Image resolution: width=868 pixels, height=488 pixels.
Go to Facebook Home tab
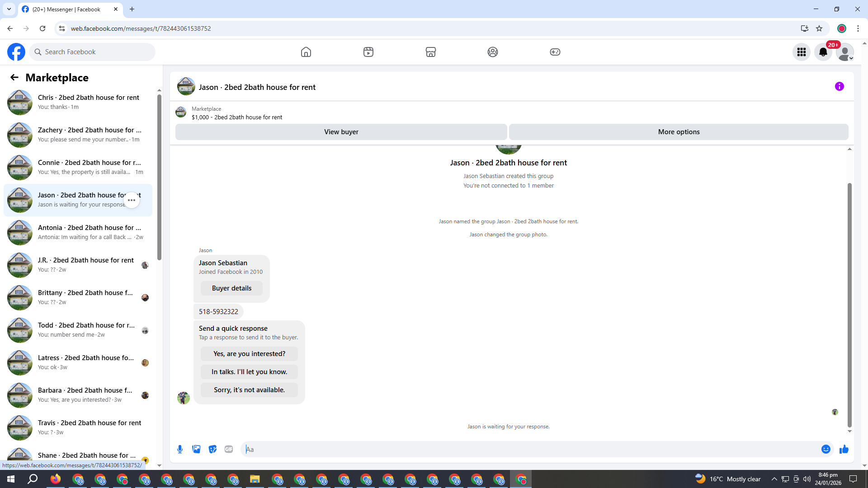pos(306,52)
